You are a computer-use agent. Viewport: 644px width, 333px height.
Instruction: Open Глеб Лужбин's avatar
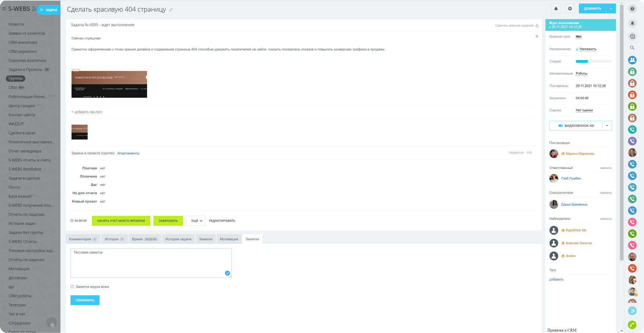(x=554, y=178)
